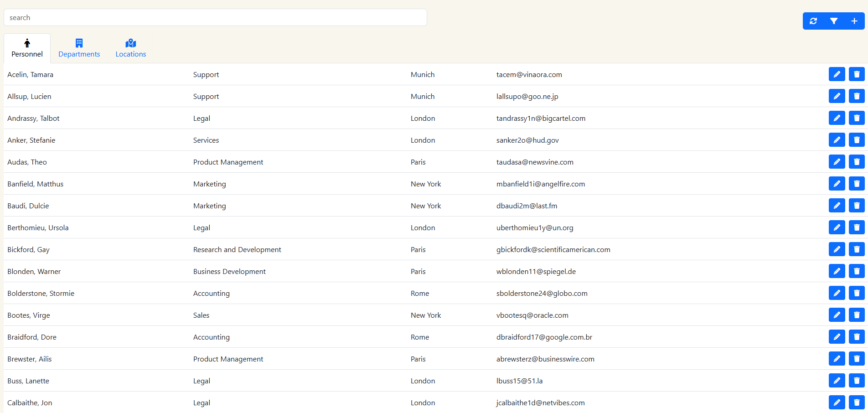The height and width of the screenshot is (413, 868).
Task: Focus the search input field
Action: (x=215, y=18)
